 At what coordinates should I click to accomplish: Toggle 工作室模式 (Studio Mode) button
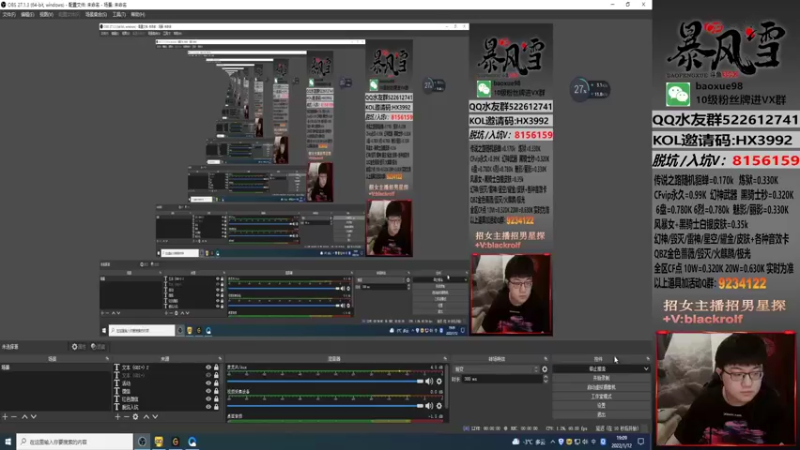[601, 396]
